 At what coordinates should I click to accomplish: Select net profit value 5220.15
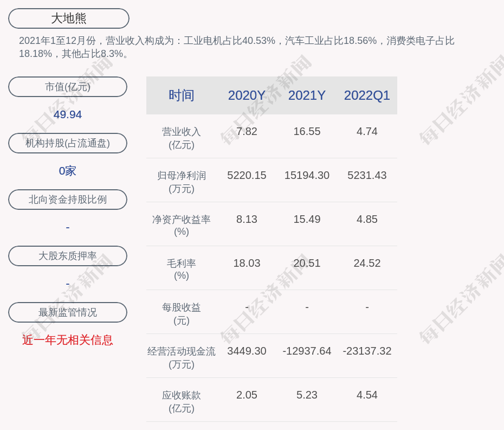pos(247,175)
